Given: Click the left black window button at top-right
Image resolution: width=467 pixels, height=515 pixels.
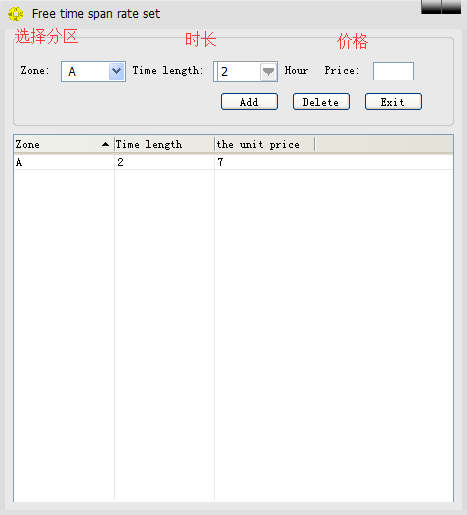Looking at the screenshot, I should 431,7.
